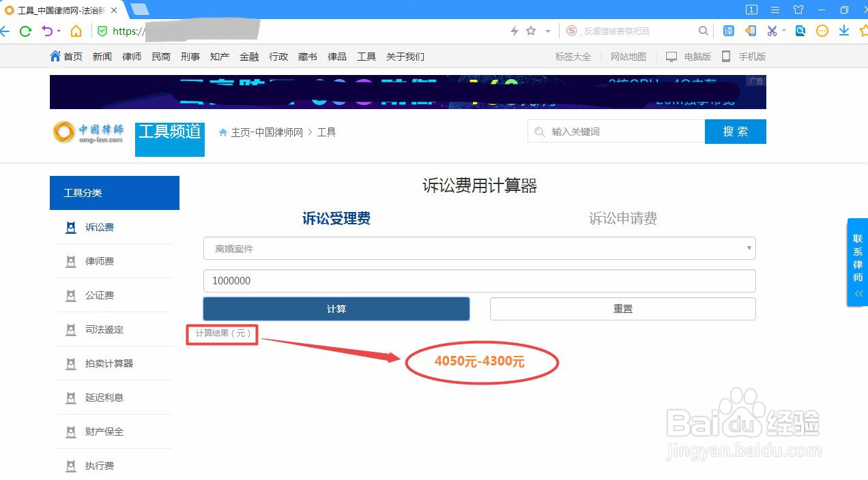
Task: Click the browser refresh icon
Action: (25, 31)
